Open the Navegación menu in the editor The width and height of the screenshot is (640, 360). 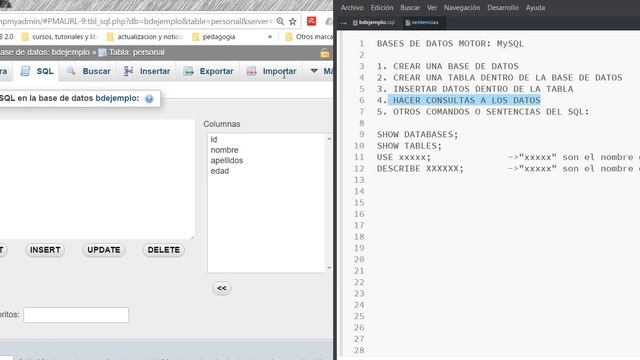click(462, 8)
